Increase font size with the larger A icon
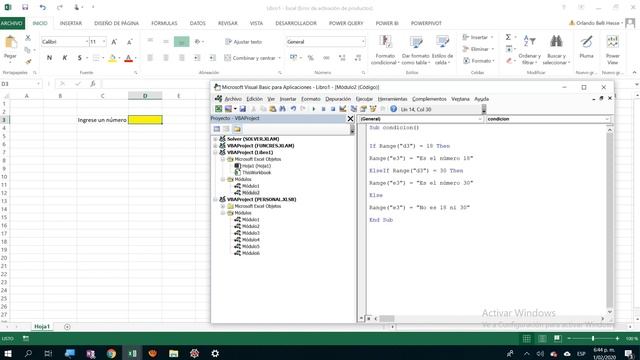 [114, 42]
